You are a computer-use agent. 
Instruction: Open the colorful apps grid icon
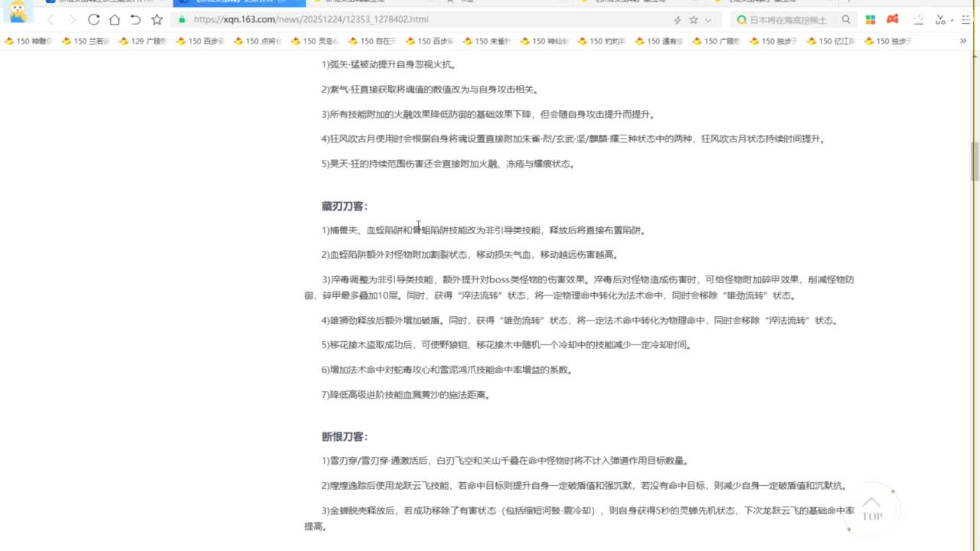point(871,20)
